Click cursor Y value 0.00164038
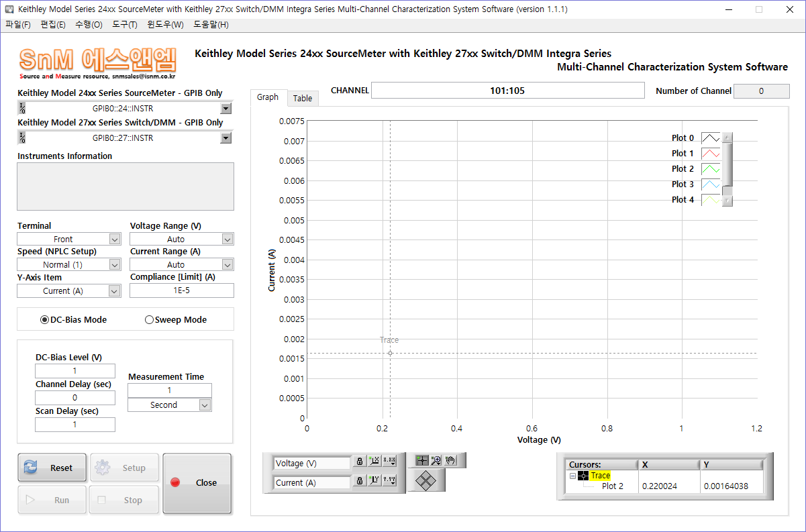 coord(726,486)
